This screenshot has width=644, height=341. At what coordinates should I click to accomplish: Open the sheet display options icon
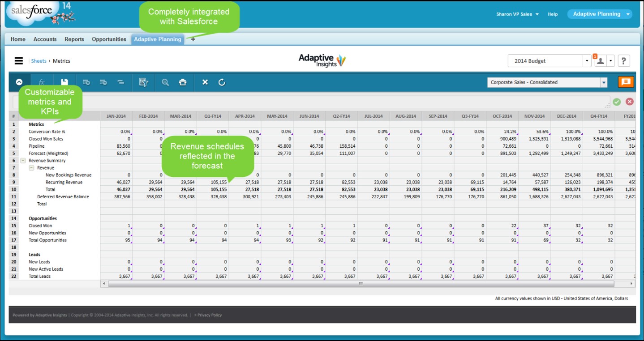(143, 82)
